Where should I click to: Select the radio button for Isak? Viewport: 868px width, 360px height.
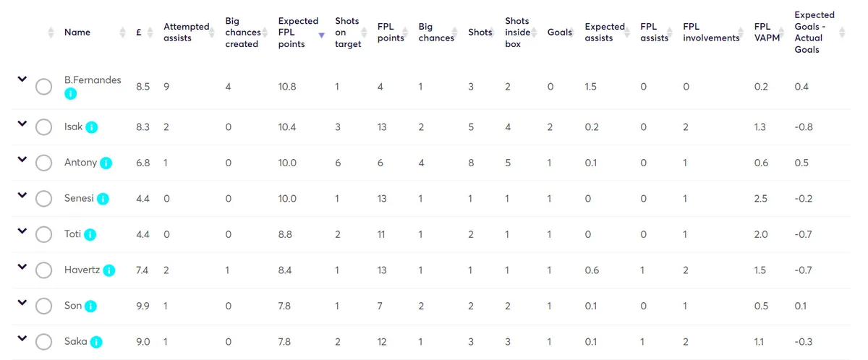pos(43,127)
